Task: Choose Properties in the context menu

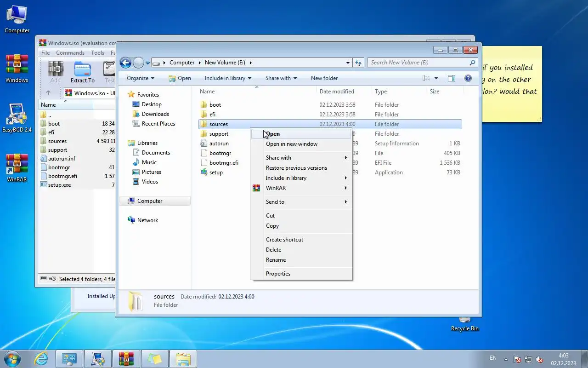Action: (301, 274)
